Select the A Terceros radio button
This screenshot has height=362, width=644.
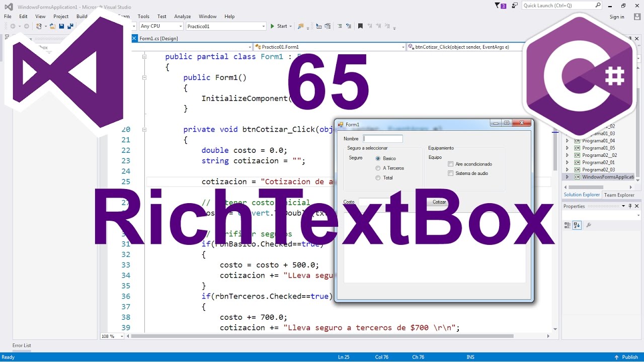(x=378, y=168)
